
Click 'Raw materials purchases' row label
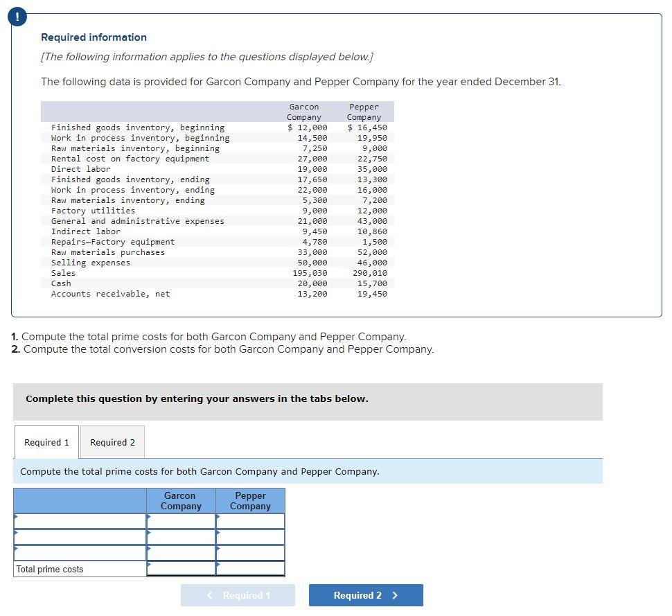click(108, 252)
